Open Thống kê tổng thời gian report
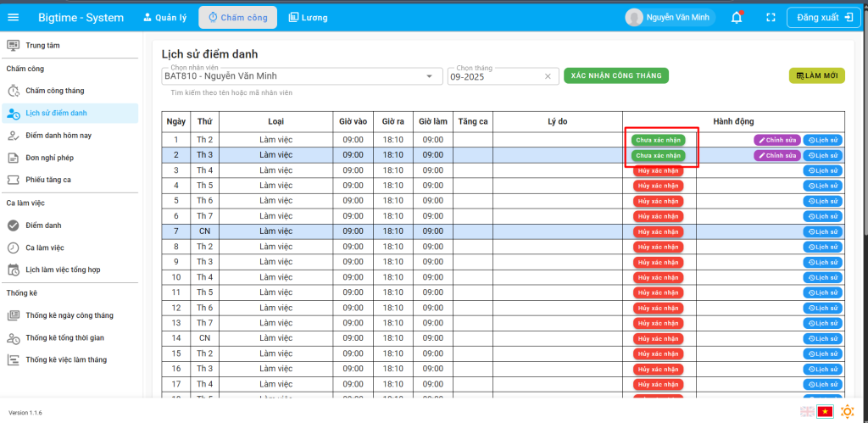The image size is (868, 423). pyautogui.click(x=64, y=337)
